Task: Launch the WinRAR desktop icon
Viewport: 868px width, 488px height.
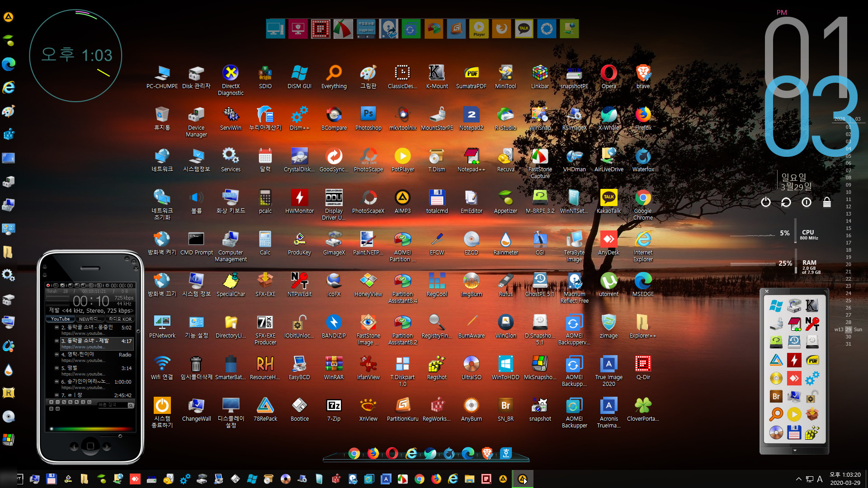Action: (334, 368)
